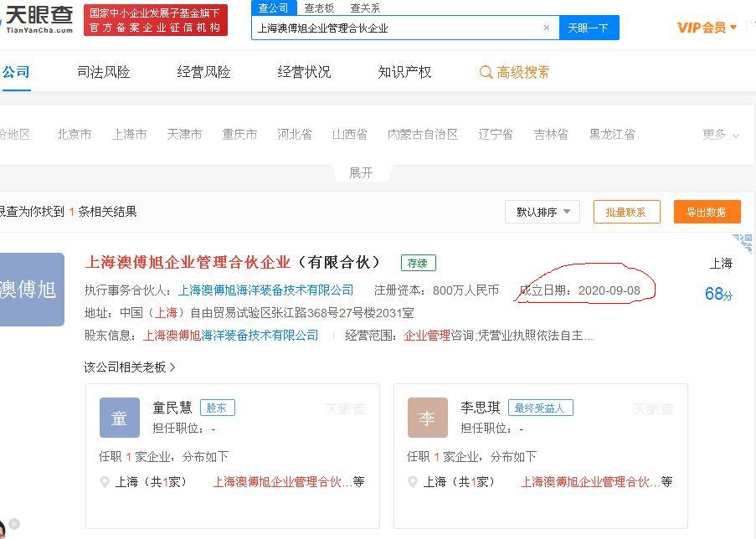Screen dimensions: 756x539
Task: Expand 该公司相关老板 section arrow
Action: 172,367
